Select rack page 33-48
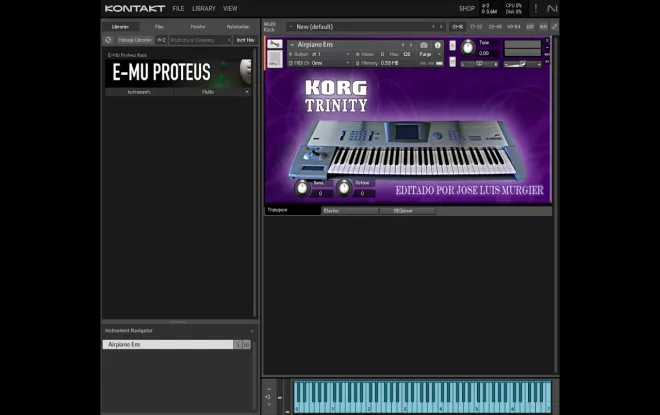The height and width of the screenshot is (415, 660). coord(495,27)
